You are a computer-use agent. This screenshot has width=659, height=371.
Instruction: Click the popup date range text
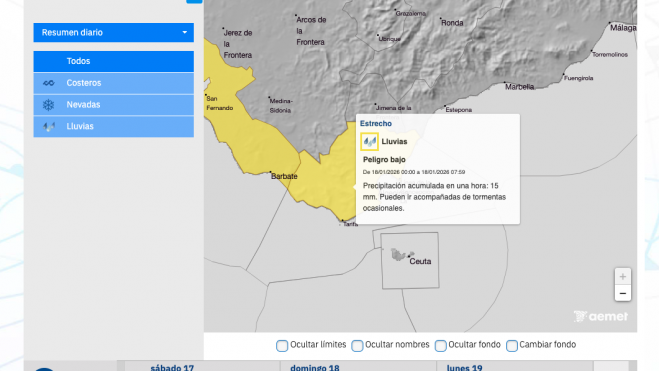(414, 172)
